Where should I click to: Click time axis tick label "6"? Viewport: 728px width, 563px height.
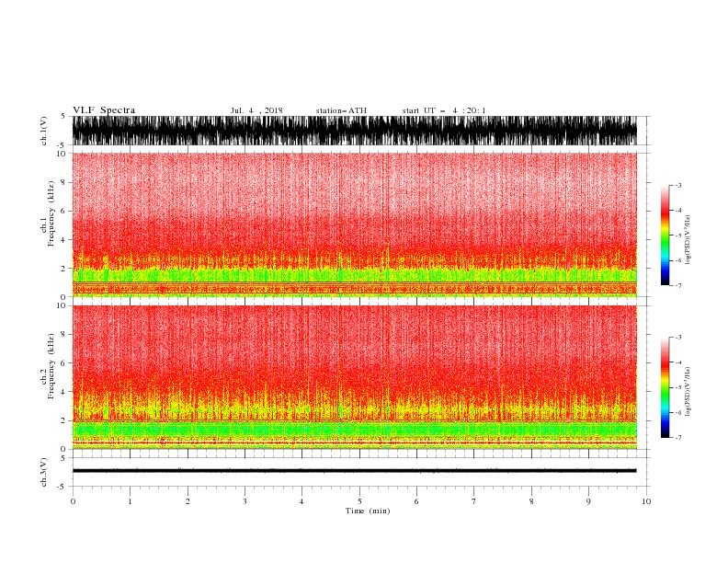pyautogui.click(x=417, y=501)
